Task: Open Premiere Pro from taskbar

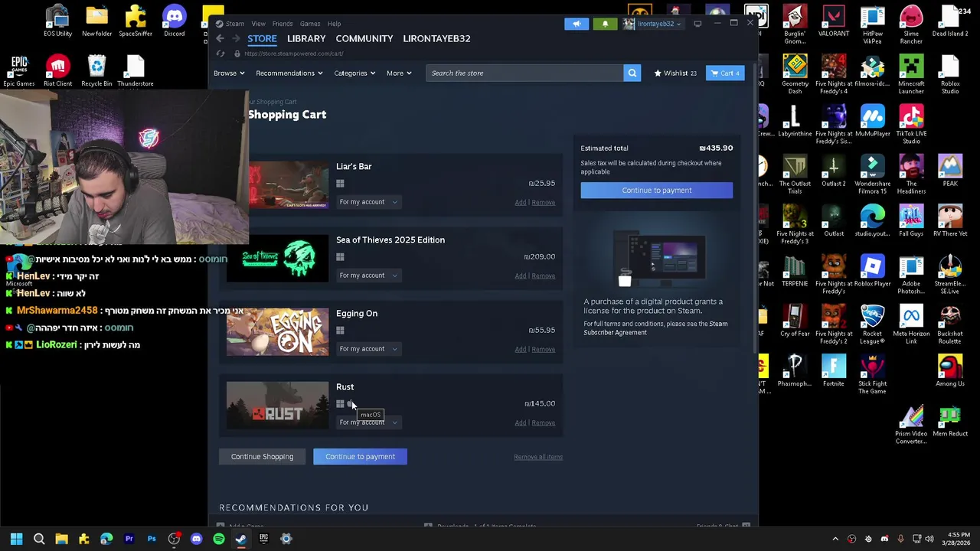Action: (129, 539)
